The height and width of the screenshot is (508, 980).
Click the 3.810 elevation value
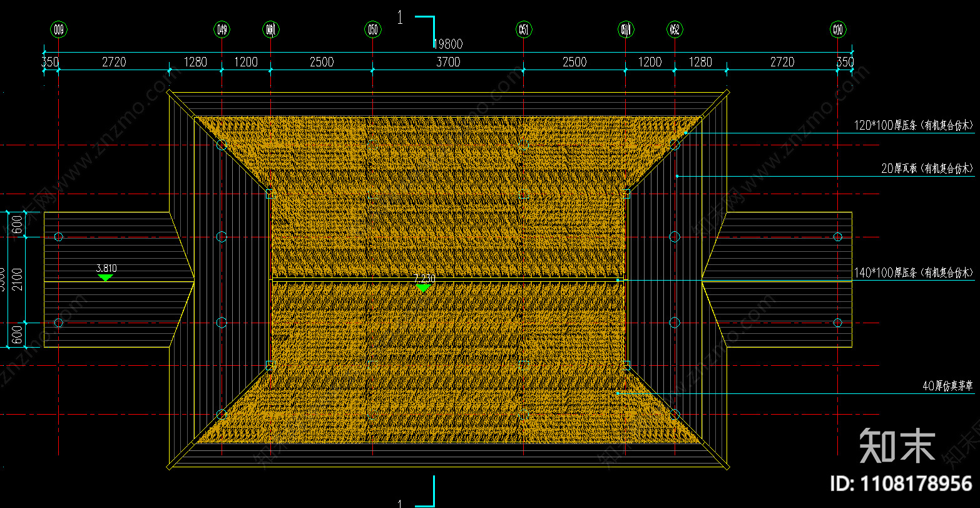click(106, 268)
